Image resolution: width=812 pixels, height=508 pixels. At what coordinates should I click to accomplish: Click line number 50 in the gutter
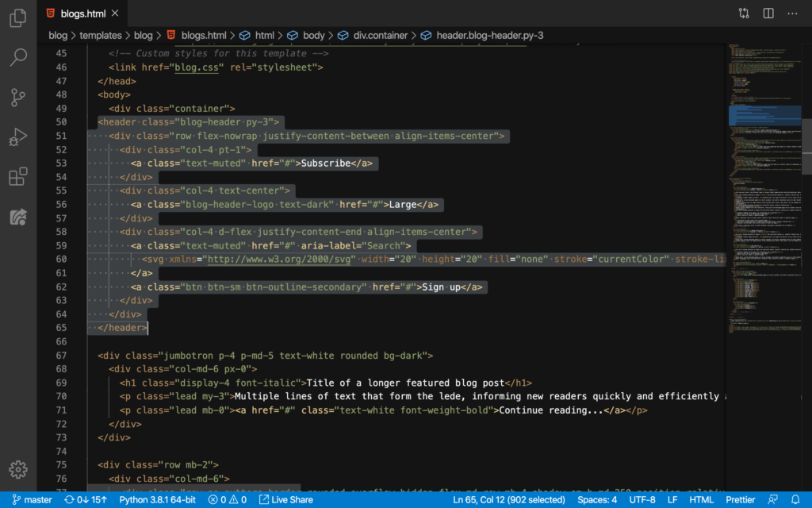(x=61, y=122)
